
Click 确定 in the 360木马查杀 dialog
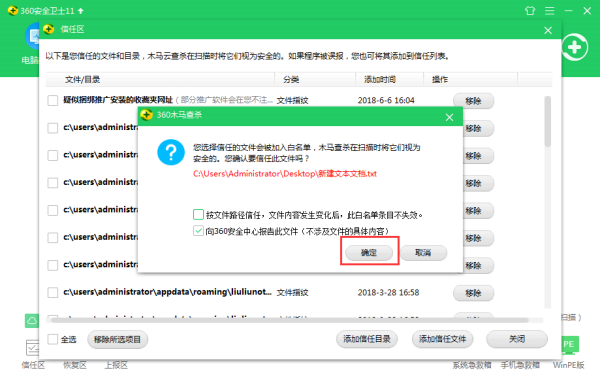tap(369, 253)
